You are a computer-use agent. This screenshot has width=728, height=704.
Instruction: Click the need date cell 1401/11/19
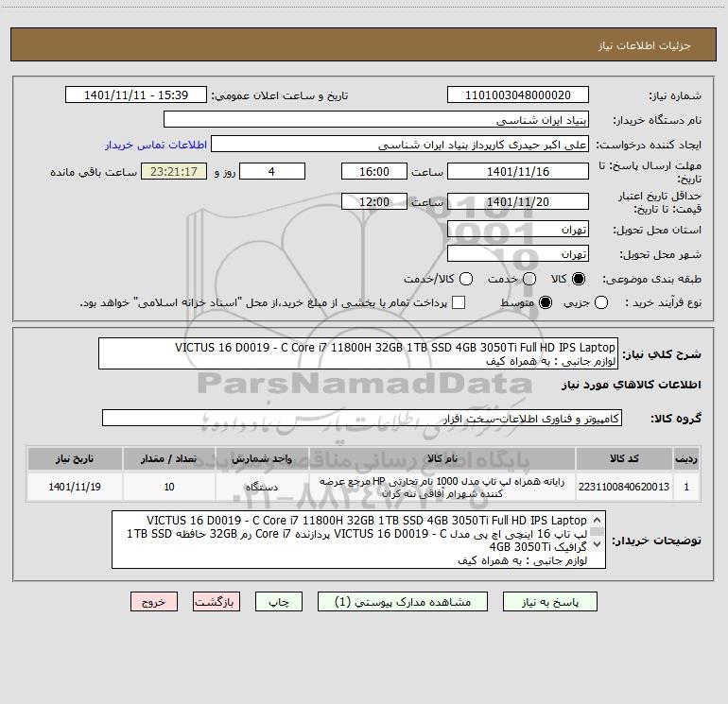(75, 487)
